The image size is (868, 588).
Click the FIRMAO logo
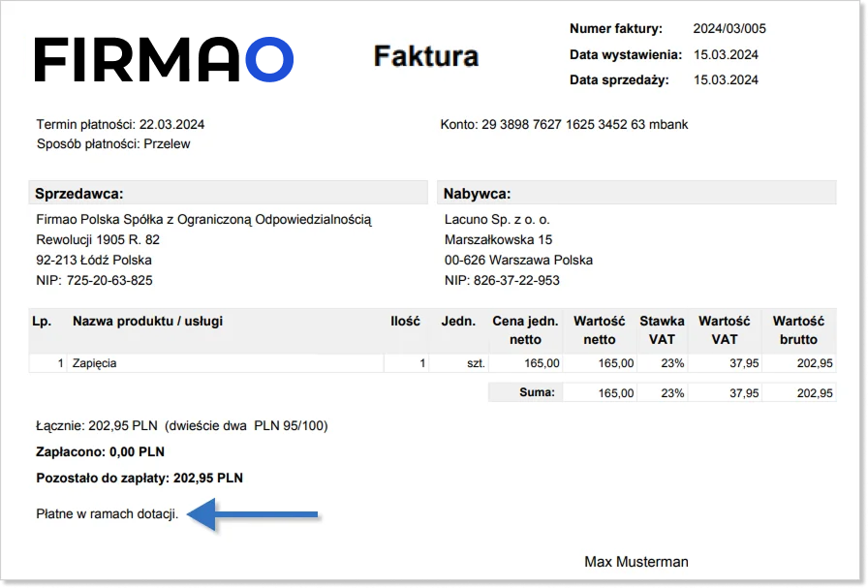pos(164,60)
